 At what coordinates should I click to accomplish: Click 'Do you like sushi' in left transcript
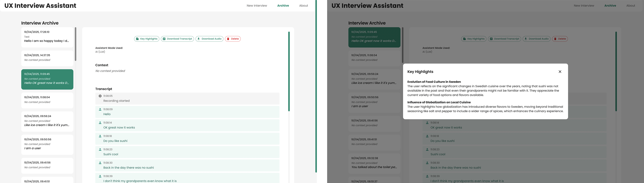coord(115,141)
